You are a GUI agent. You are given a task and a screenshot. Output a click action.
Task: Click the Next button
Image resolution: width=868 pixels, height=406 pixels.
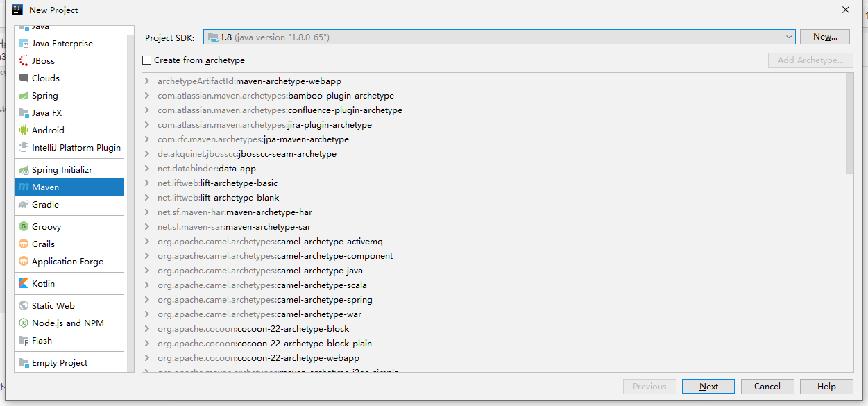pyautogui.click(x=708, y=387)
